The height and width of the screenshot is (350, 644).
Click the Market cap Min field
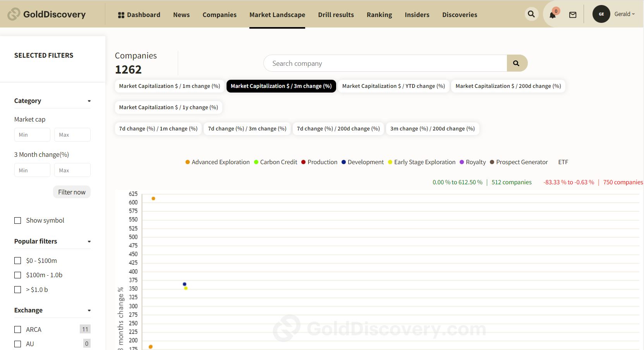[32, 135]
